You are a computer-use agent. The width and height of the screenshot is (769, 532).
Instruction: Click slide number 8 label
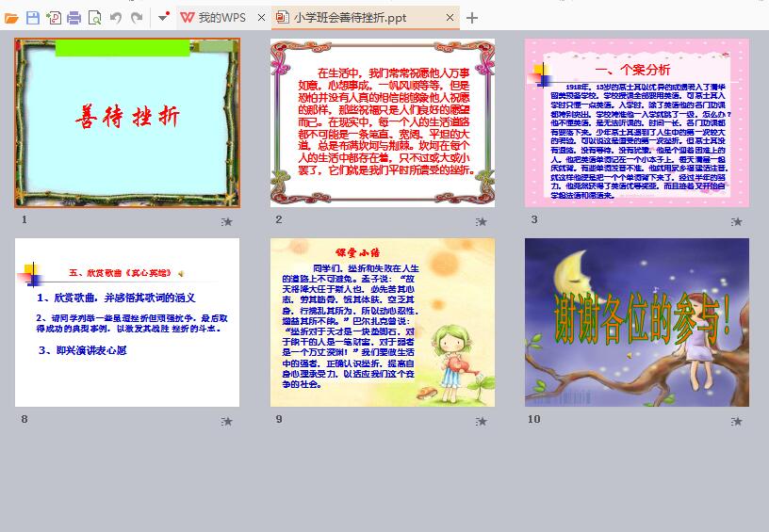point(25,419)
